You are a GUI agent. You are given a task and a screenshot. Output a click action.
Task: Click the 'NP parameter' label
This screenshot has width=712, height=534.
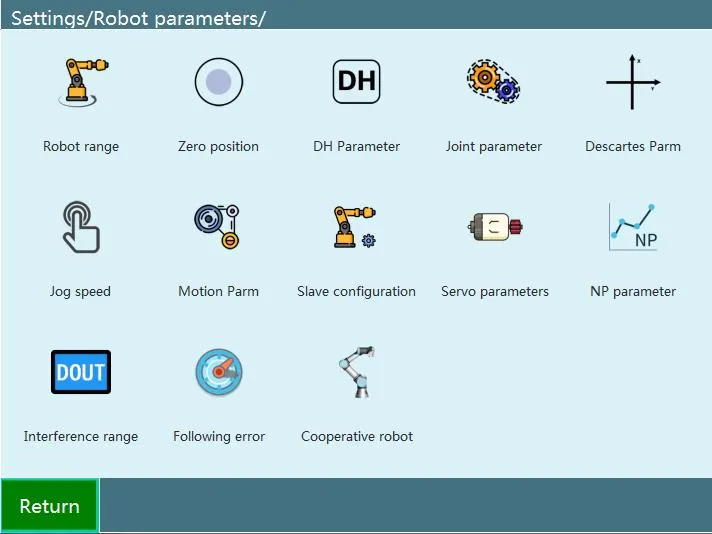point(633,291)
